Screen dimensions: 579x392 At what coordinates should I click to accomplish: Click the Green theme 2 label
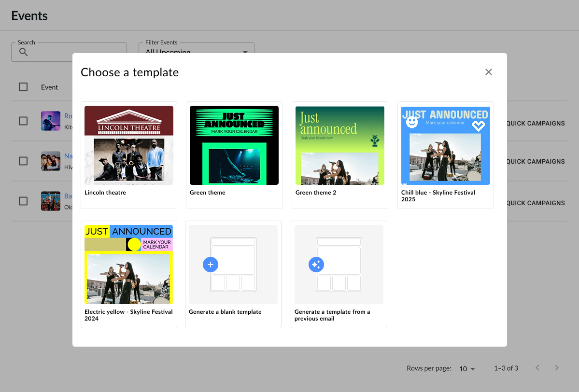click(x=316, y=193)
